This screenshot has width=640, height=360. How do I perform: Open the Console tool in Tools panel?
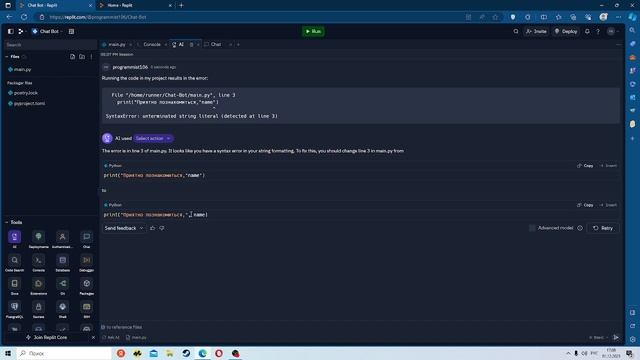tap(38, 262)
